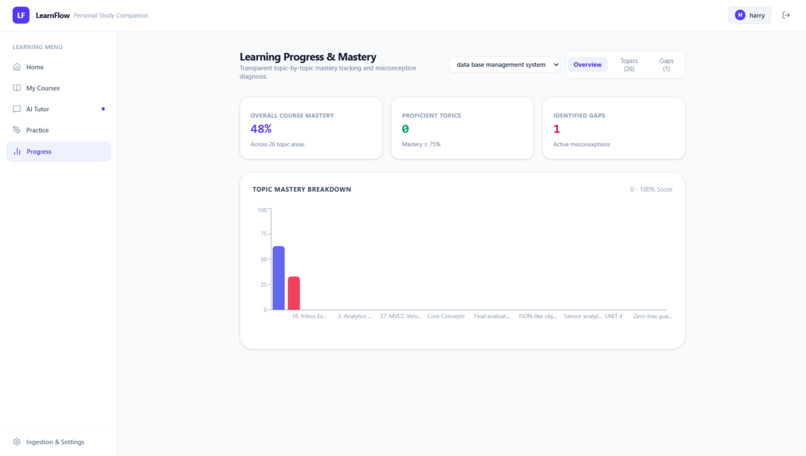The image size is (806, 456).
Task: Click the Identified Gaps card
Action: 614,129
